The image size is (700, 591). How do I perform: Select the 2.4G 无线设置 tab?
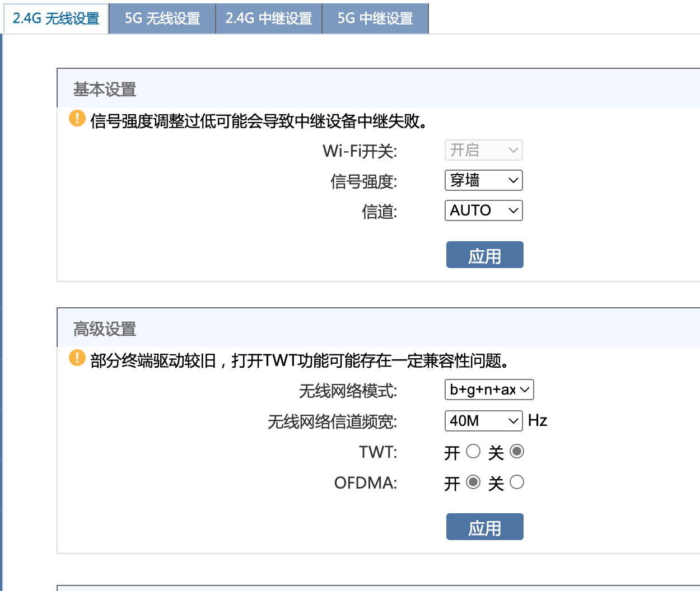point(56,18)
